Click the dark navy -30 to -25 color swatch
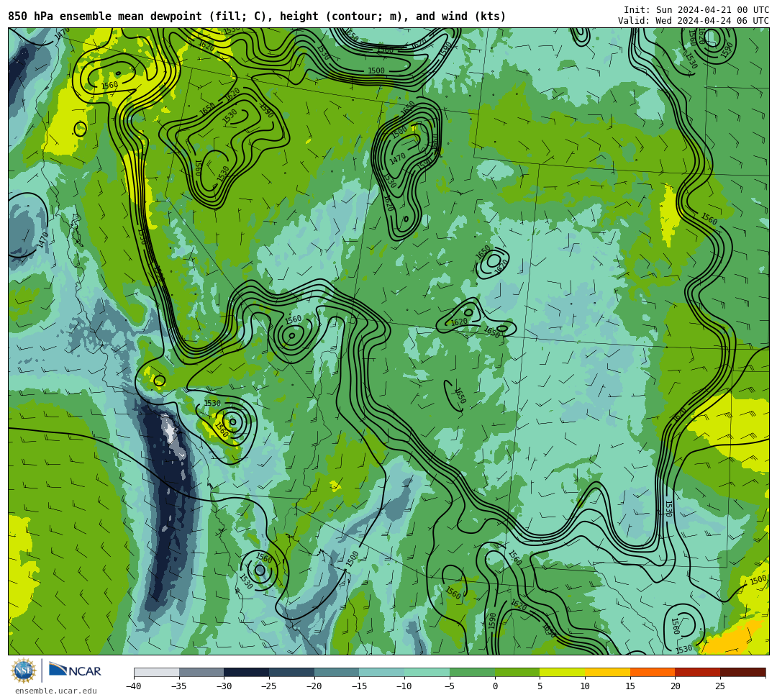This screenshot has width=777, height=700. (246, 672)
